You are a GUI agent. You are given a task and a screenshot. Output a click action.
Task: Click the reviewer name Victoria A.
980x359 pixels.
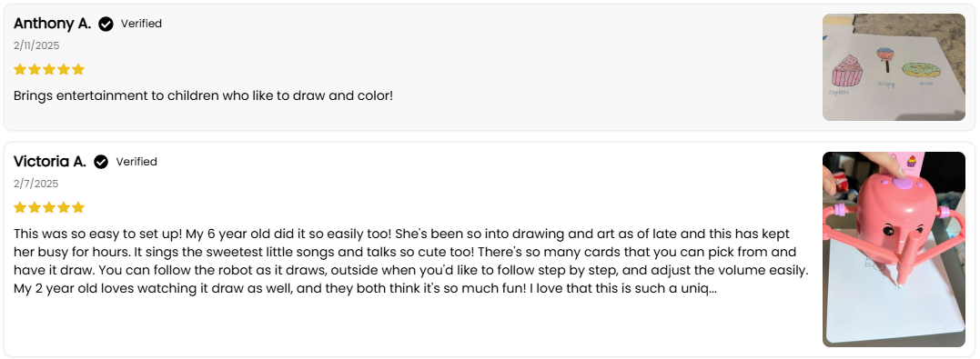pos(50,162)
